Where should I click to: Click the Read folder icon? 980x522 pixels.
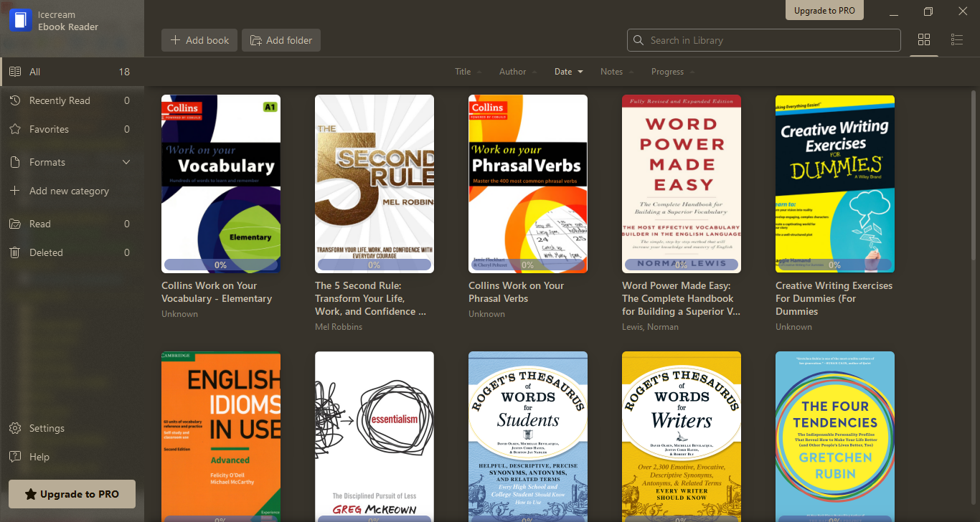point(15,224)
